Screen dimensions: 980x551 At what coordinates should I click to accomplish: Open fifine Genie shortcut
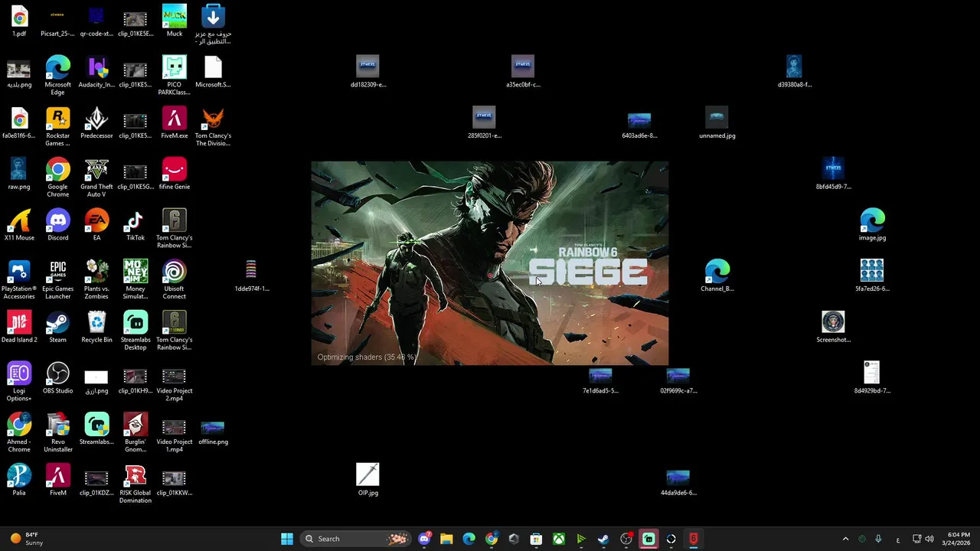pos(175,174)
